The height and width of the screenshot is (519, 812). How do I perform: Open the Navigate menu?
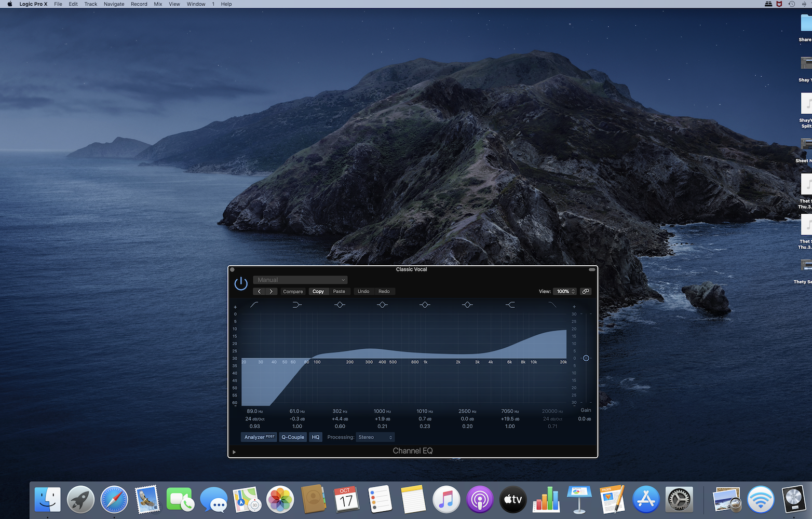(114, 4)
